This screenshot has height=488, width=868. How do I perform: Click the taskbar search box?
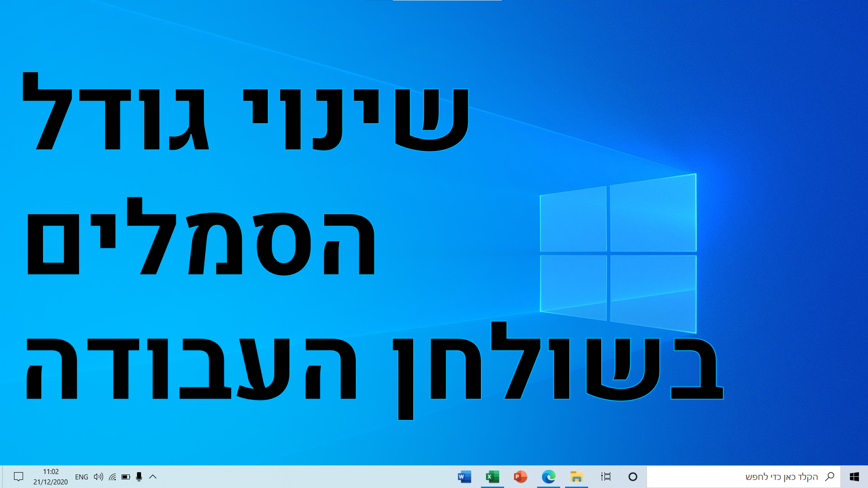(743, 477)
